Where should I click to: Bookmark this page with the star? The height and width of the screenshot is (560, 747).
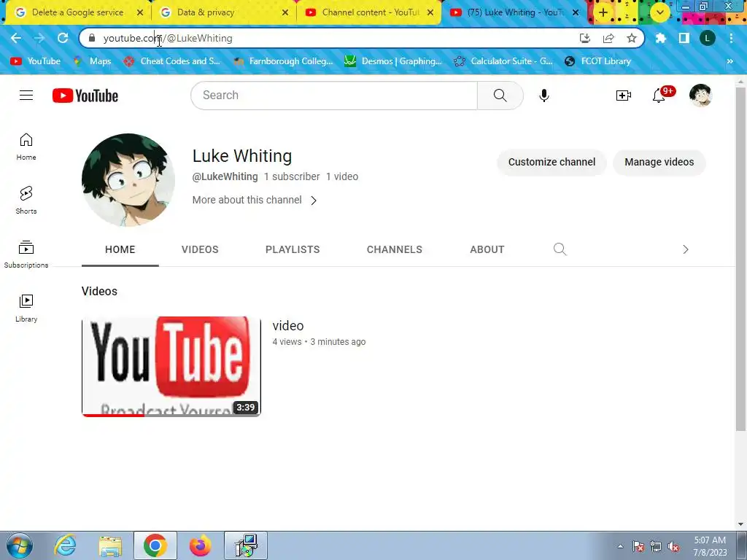pos(632,38)
